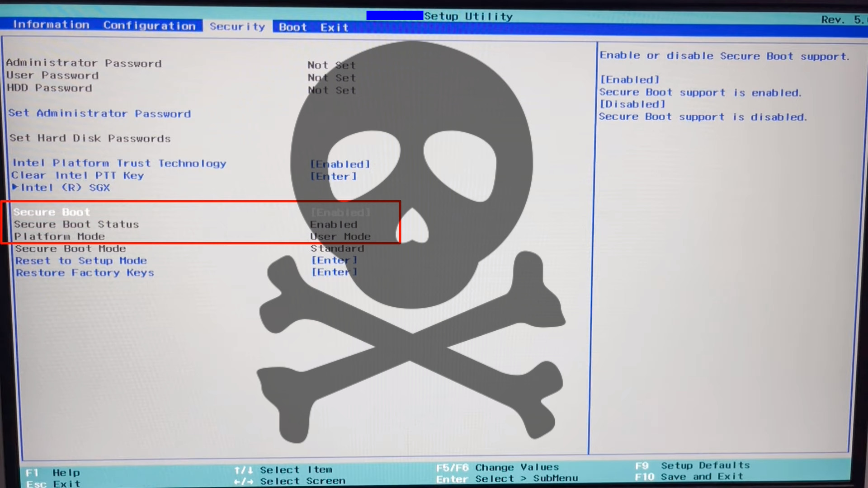Click the Security tab

[237, 27]
